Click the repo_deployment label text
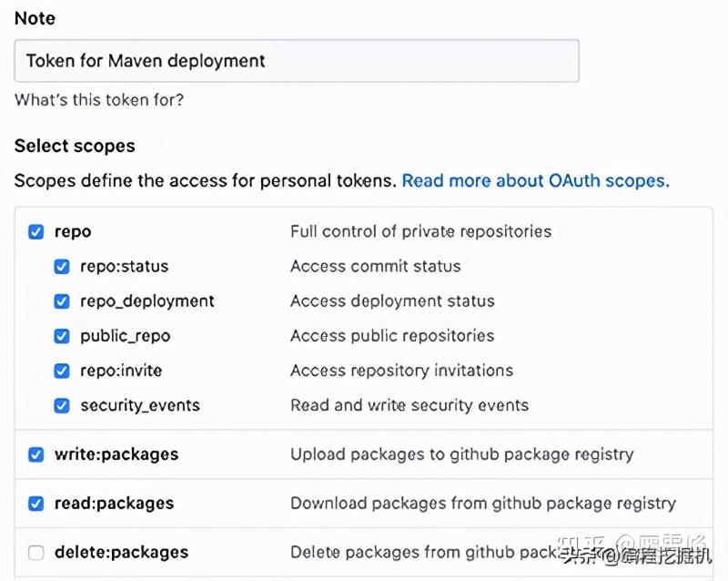Screen dimensions: 728x581 147,301
